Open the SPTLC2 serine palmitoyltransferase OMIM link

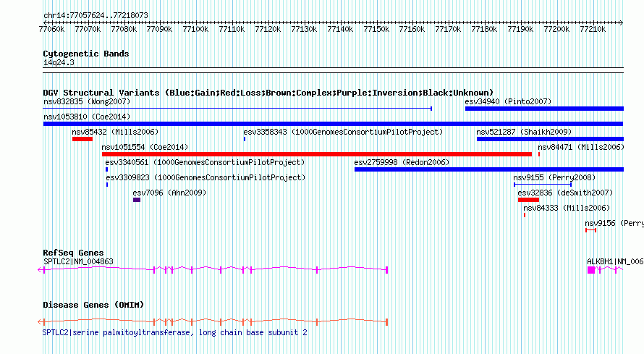pyautogui.click(x=174, y=333)
